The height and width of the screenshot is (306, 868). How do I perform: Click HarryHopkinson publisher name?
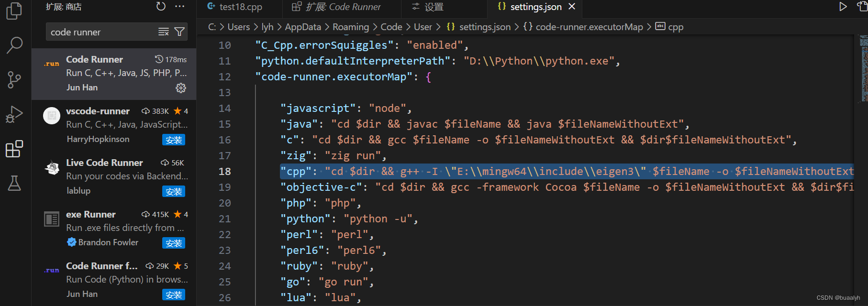(x=98, y=139)
